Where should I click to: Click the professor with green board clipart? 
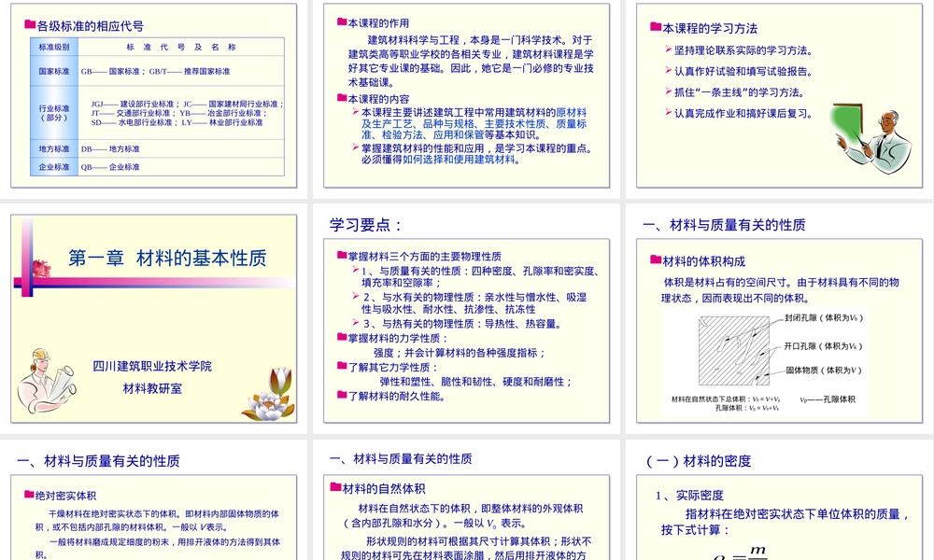871,139
